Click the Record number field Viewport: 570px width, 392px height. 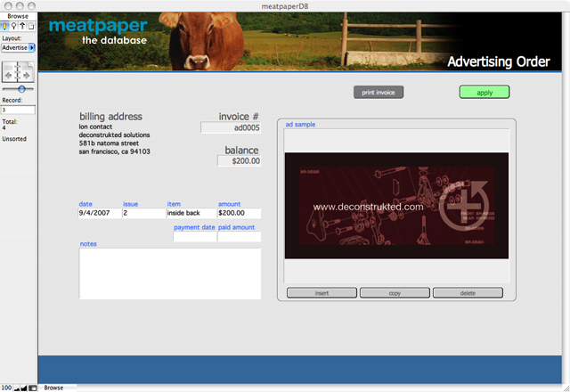click(18, 110)
